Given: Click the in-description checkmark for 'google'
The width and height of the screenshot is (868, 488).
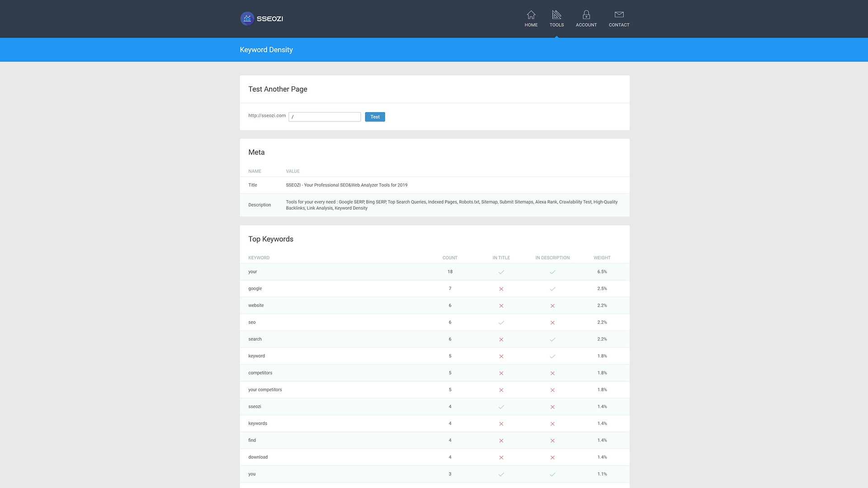Looking at the screenshot, I should 552,289.
